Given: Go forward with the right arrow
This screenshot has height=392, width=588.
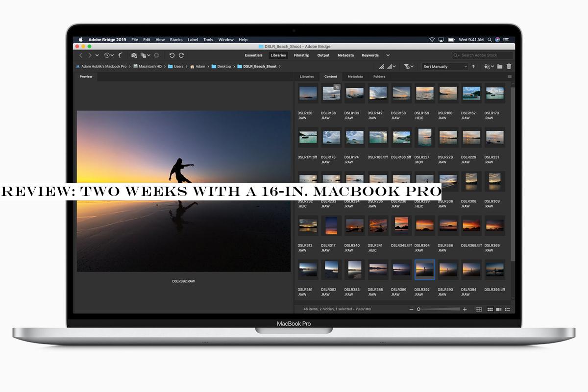Looking at the screenshot, I should pos(90,55).
